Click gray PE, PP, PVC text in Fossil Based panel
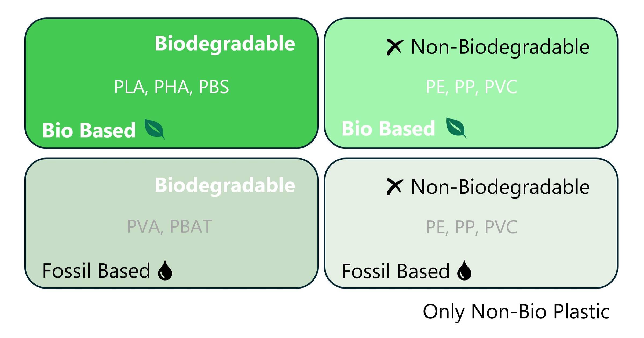This screenshot has width=644, height=338. click(x=471, y=227)
